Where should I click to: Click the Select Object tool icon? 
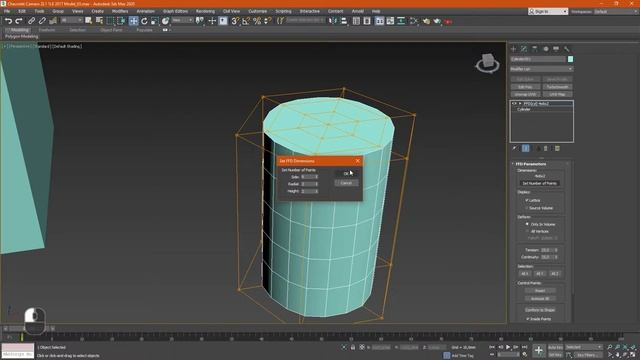(x=89, y=21)
